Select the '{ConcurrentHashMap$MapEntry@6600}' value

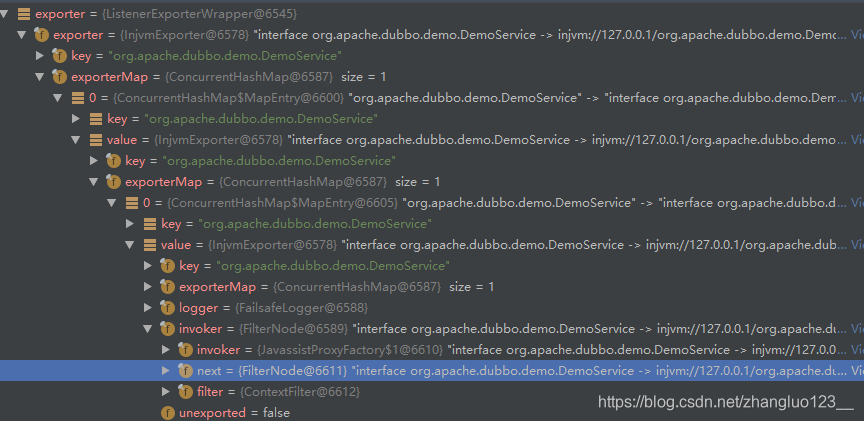coord(229,98)
